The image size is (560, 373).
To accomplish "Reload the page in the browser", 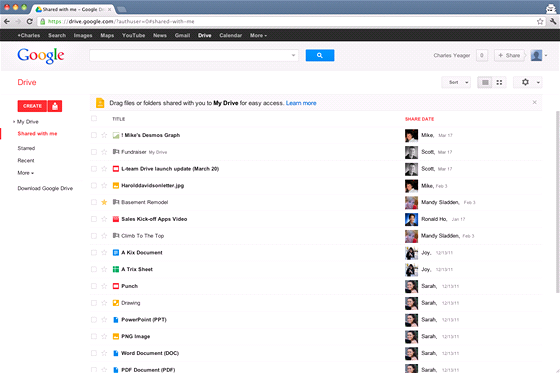I will [30, 21].
